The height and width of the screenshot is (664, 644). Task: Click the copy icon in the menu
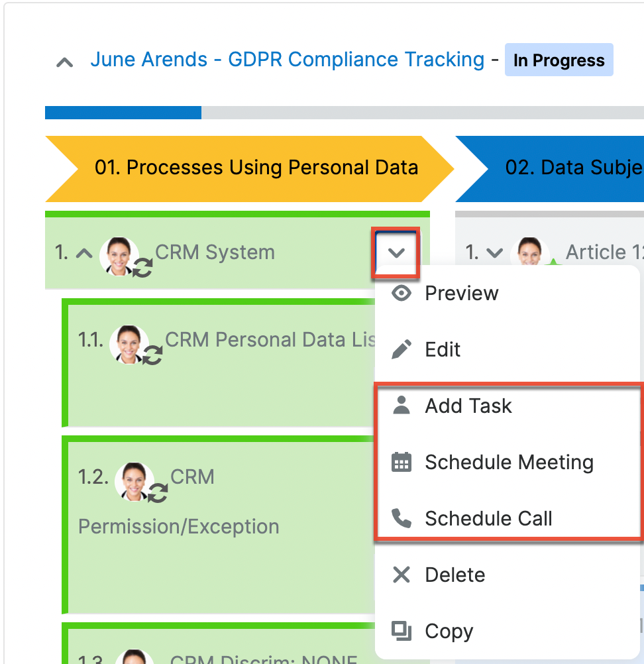coord(402,631)
